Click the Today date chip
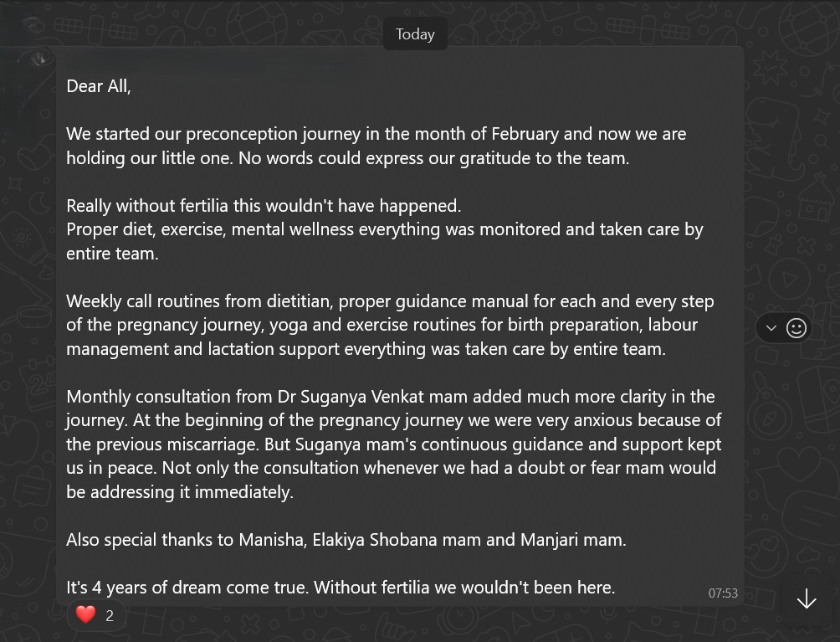 415,34
